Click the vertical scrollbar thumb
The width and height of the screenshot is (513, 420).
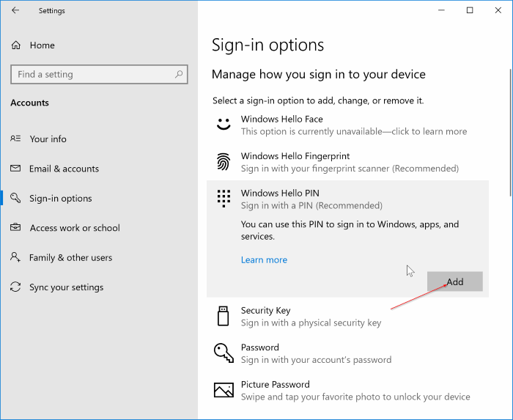coord(510,133)
